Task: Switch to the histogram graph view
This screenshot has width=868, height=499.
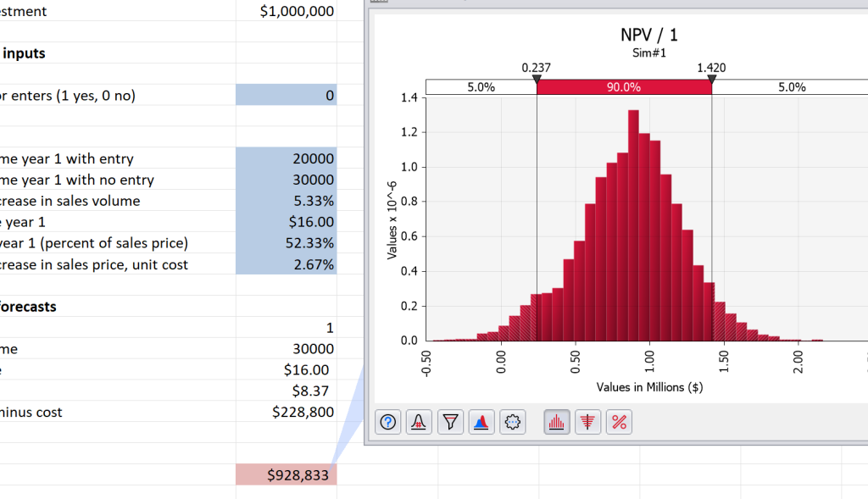Action: [558, 422]
